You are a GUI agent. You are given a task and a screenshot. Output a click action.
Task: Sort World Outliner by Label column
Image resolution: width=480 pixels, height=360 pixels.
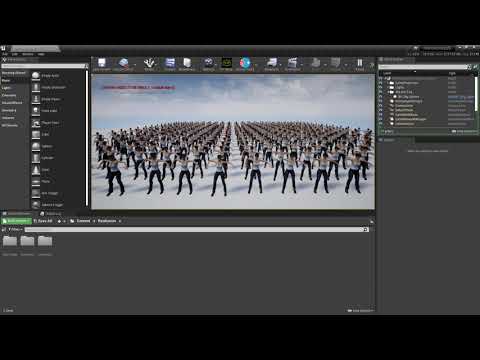coord(387,73)
